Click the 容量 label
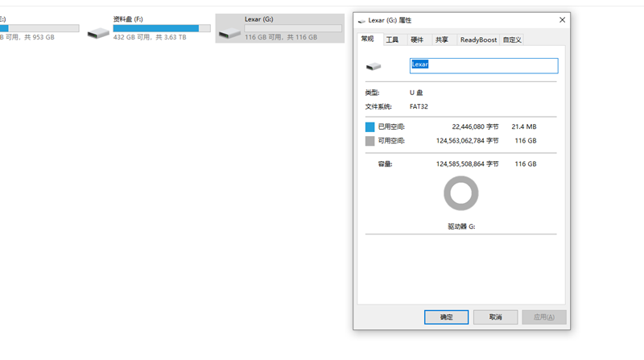The height and width of the screenshot is (360, 644). [x=386, y=163]
